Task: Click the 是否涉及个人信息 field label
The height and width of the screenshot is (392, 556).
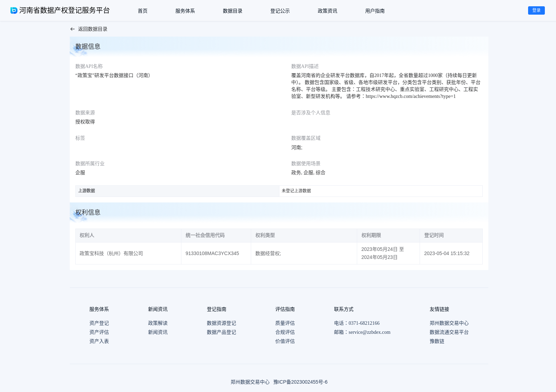Action: [x=311, y=113]
